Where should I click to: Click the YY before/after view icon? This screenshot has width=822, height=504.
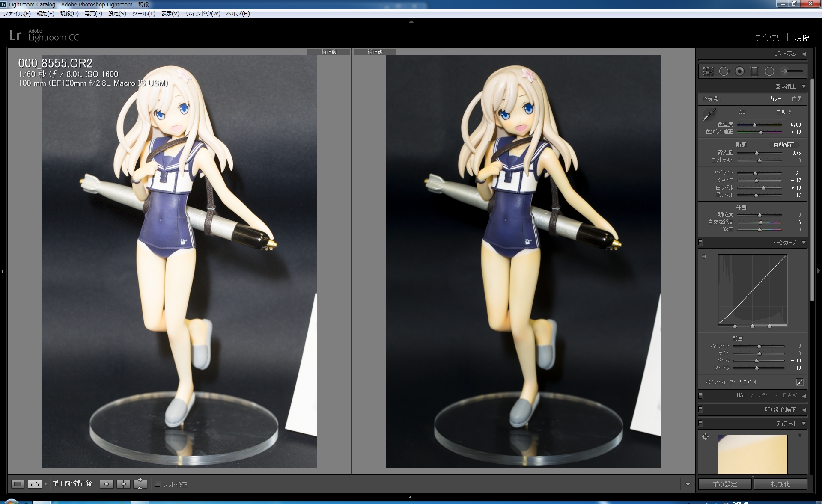point(35,484)
